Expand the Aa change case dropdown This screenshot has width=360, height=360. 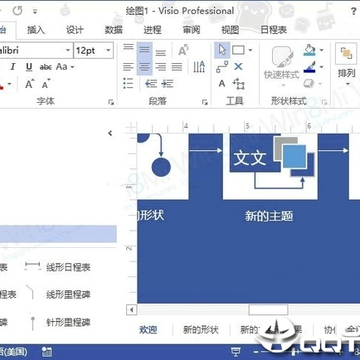coord(72,67)
